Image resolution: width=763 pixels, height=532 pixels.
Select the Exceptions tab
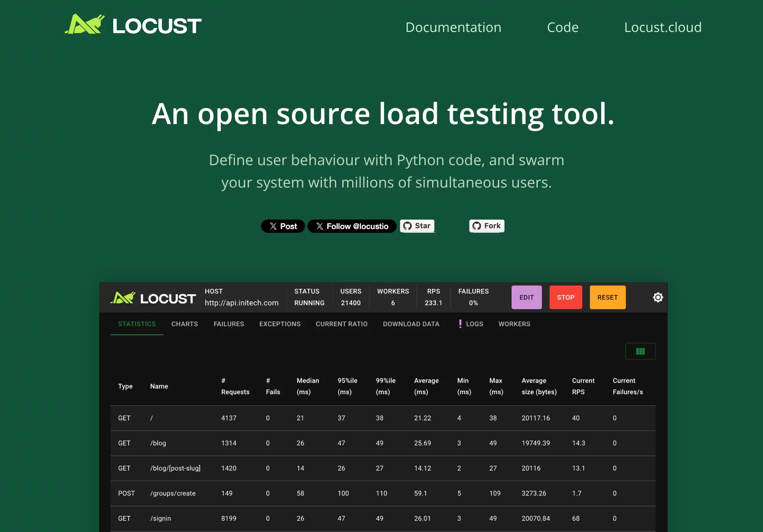[x=280, y=324]
